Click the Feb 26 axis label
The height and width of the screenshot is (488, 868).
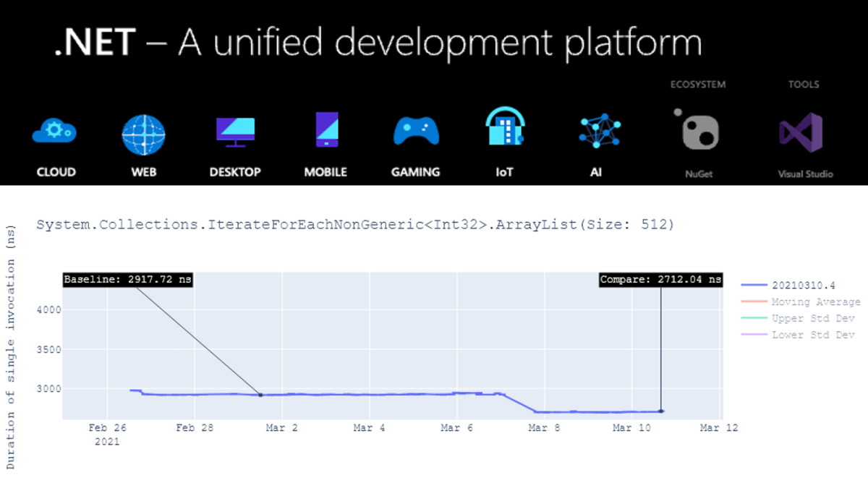point(107,428)
